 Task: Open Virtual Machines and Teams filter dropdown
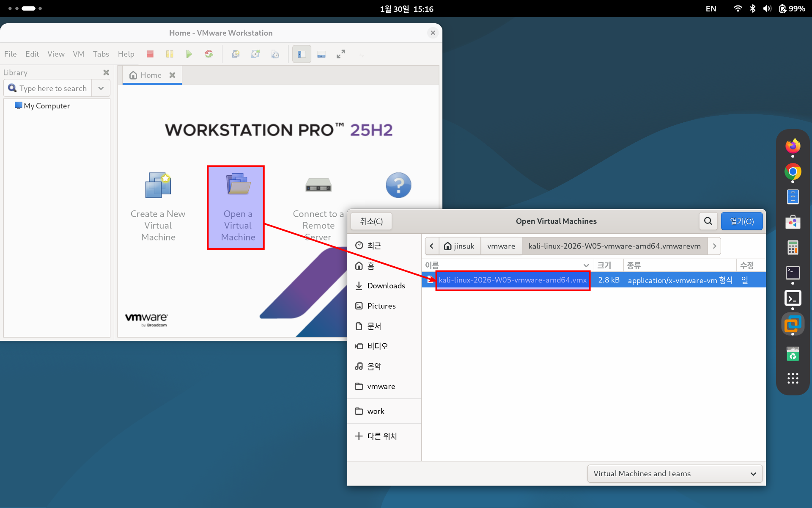[675, 473]
